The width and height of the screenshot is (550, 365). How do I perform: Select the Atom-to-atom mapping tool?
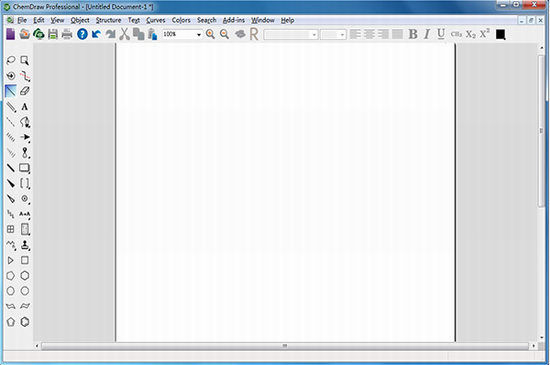(x=25, y=214)
